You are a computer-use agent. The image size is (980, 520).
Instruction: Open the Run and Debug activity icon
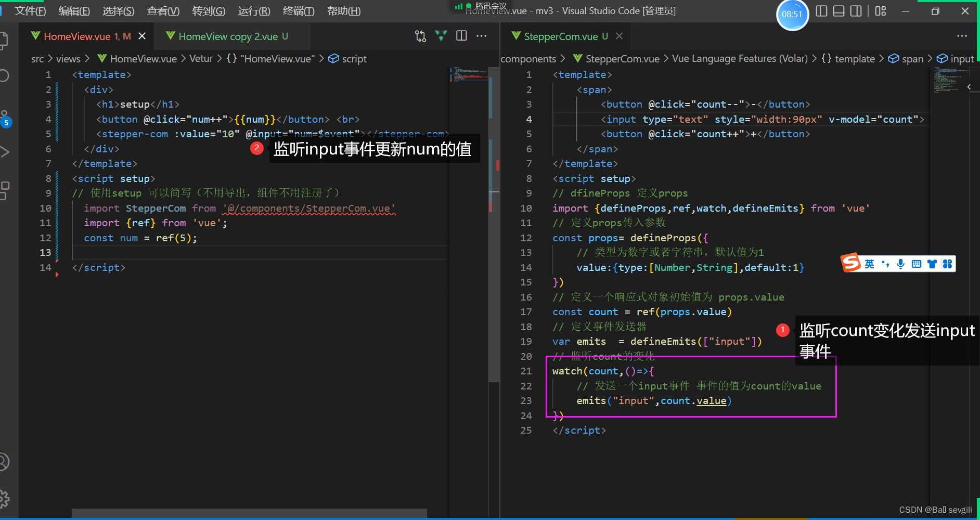tap(4, 152)
